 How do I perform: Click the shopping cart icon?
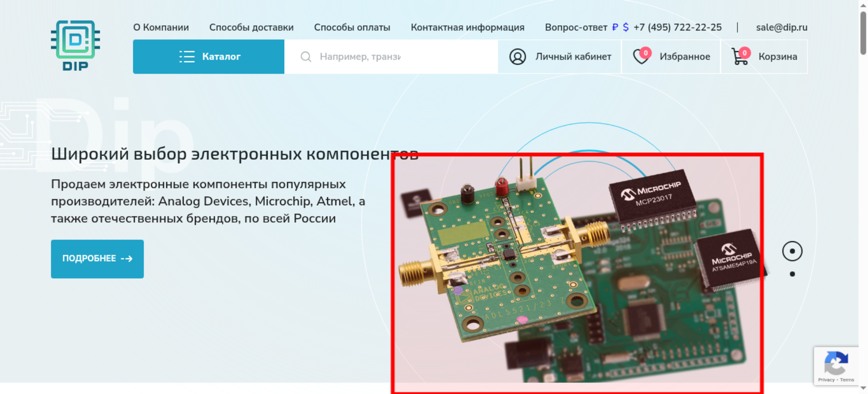pos(741,56)
